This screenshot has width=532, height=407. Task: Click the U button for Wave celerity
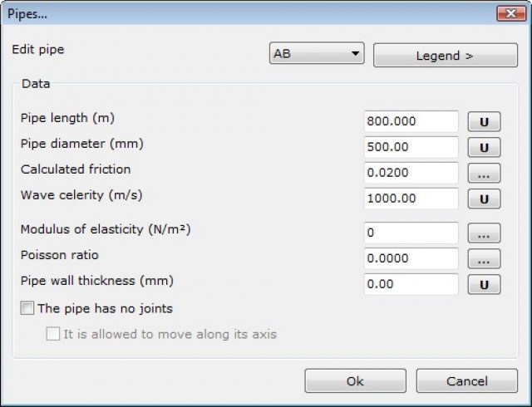pyautogui.click(x=484, y=199)
